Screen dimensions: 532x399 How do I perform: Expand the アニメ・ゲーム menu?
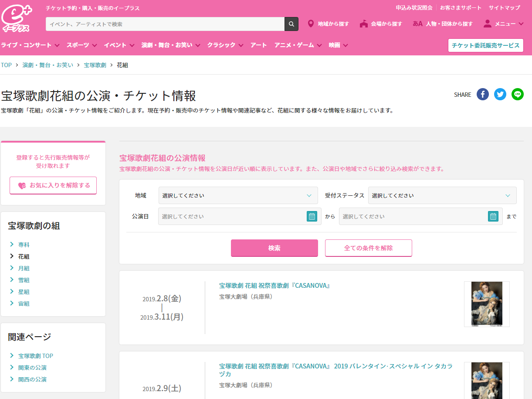298,45
